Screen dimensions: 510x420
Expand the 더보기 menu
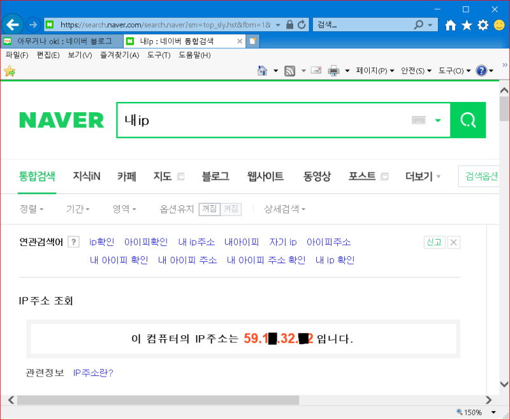(x=423, y=177)
